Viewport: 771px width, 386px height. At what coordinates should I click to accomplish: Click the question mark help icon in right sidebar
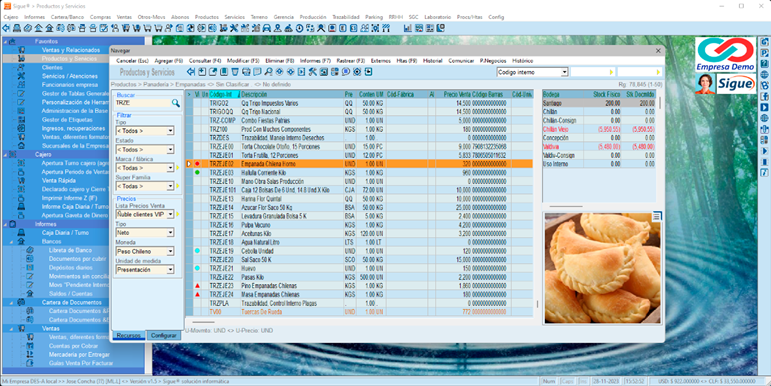pos(765,63)
